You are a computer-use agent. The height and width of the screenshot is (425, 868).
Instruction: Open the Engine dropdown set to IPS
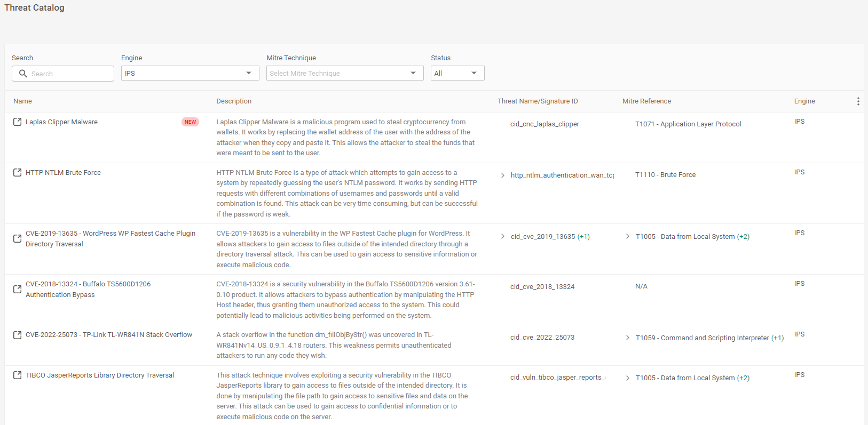click(x=190, y=73)
